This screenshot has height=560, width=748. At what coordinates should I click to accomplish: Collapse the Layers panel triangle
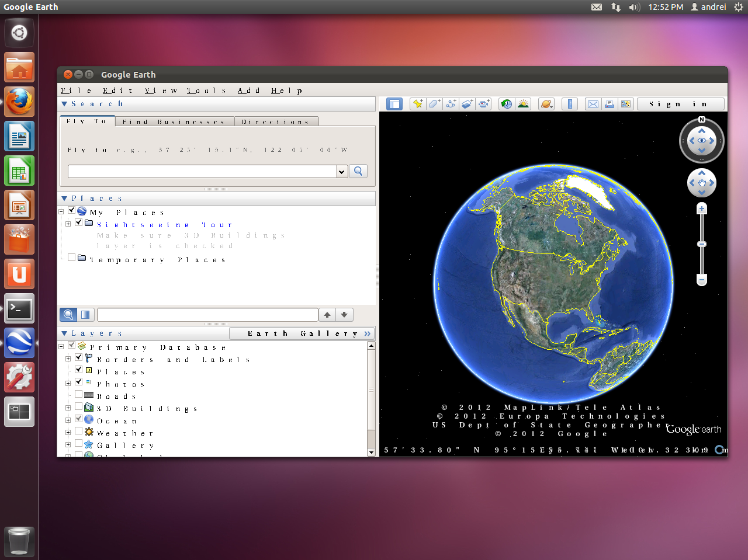point(64,333)
